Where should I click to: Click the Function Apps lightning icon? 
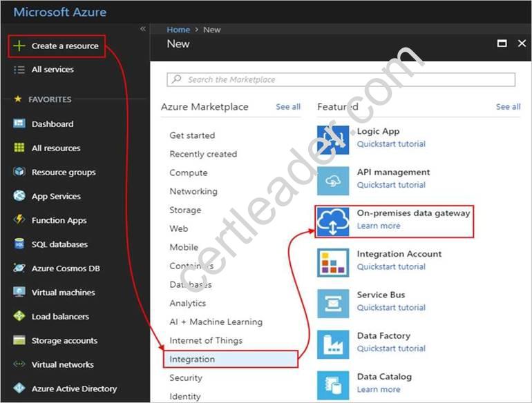pos(19,219)
